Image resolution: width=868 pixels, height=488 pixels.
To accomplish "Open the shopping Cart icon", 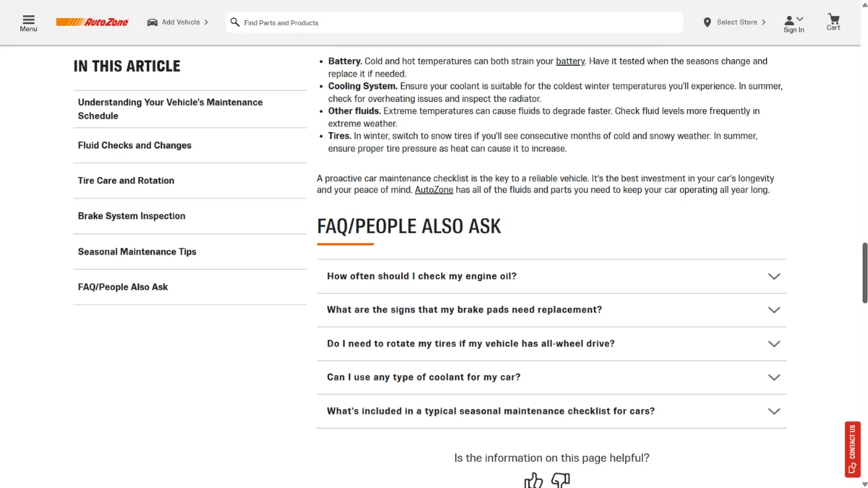I will coord(833,19).
